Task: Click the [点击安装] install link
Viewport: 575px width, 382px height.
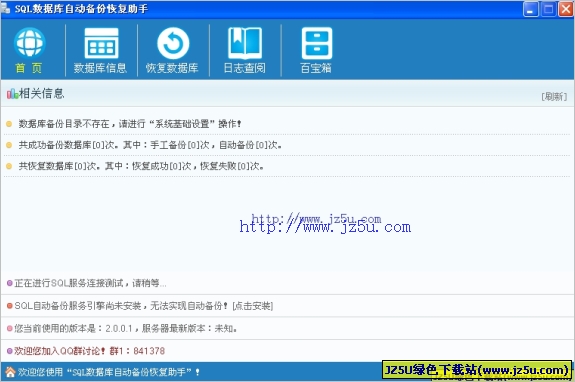Action: point(253,306)
